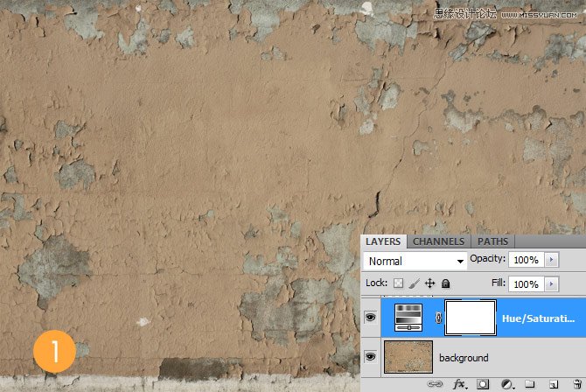Hide the background layer with eye icon
This screenshot has height=392, width=586.
pyautogui.click(x=370, y=357)
